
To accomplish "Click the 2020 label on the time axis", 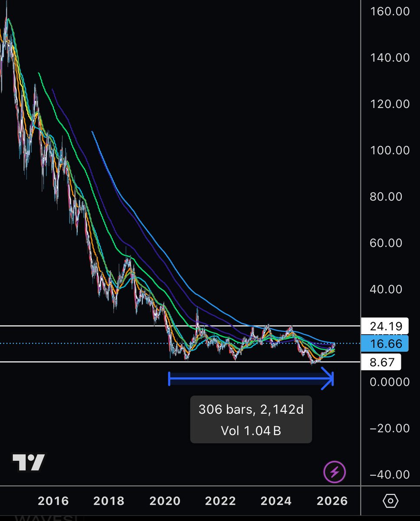I will pos(166,501).
